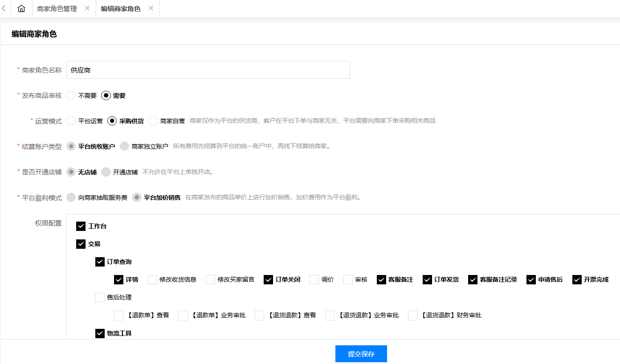Check 【退货退款】查看 permission
This screenshot has height=364, width=620.
tap(259, 315)
